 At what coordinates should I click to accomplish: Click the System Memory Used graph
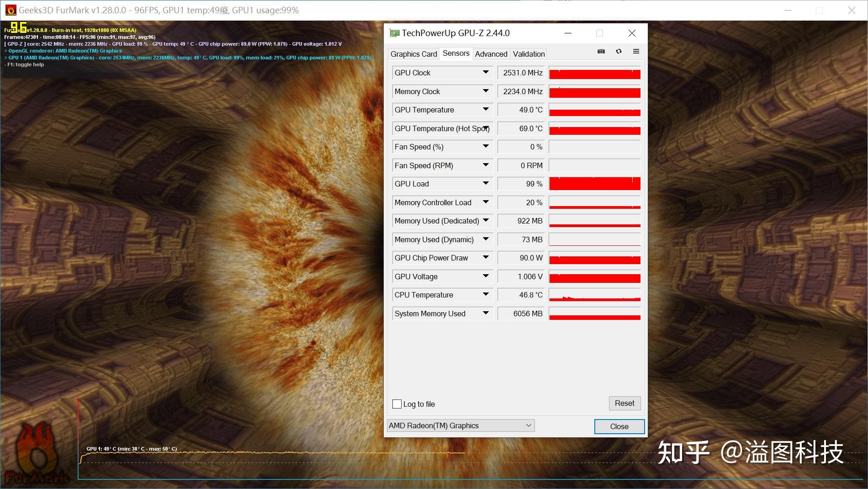click(594, 314)
